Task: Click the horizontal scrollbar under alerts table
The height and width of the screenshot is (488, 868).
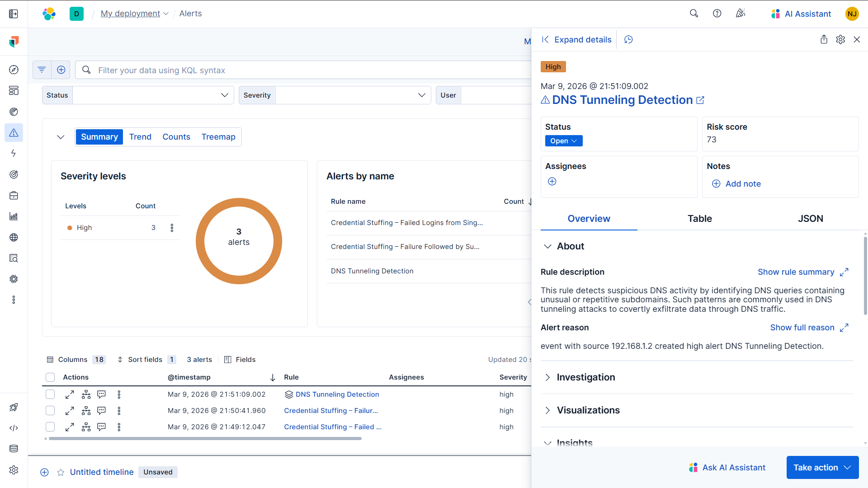Action: pyautogui.click(x=205, y=439)
